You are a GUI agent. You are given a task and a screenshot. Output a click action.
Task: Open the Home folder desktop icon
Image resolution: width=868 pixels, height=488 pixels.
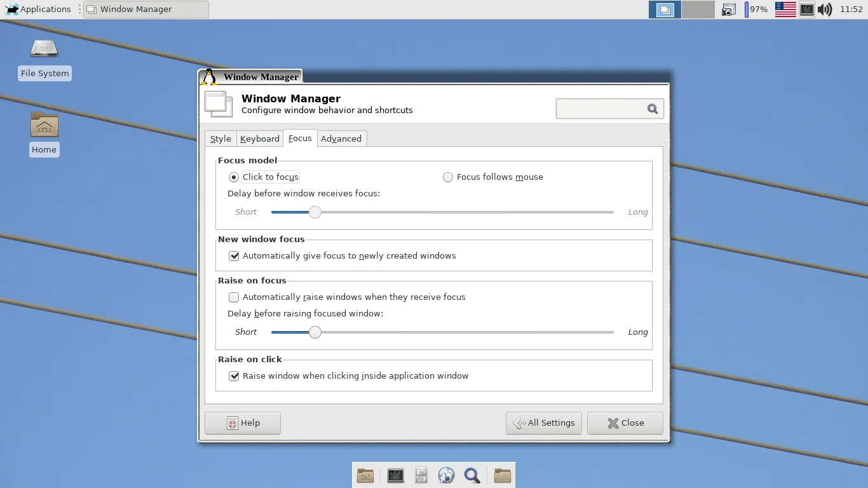coord(44,133)
